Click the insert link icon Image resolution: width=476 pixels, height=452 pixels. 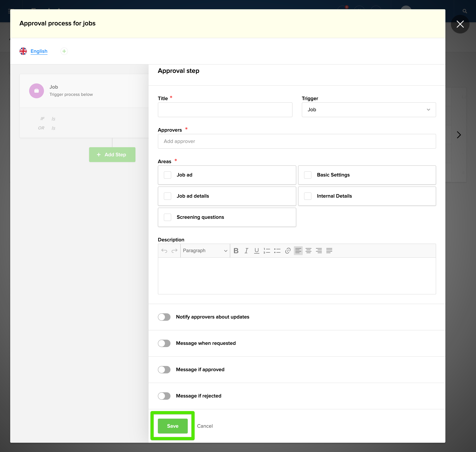(288, 251)
